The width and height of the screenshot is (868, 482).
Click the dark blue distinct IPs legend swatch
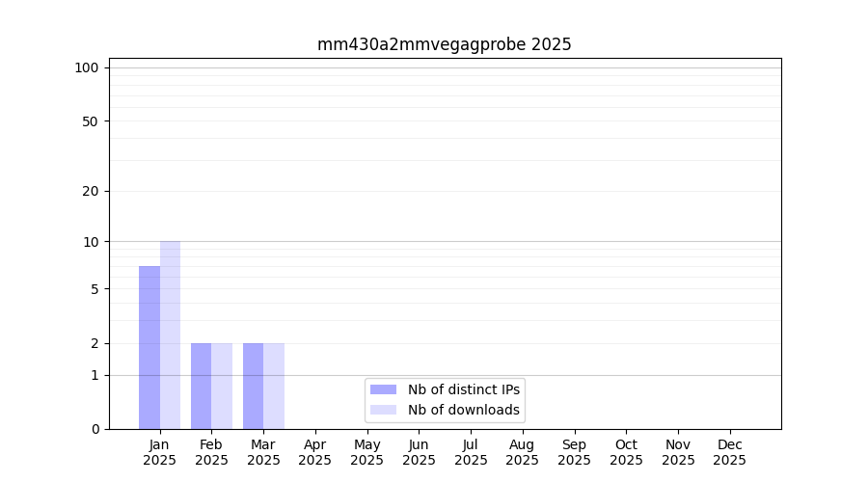click(383, 389)
